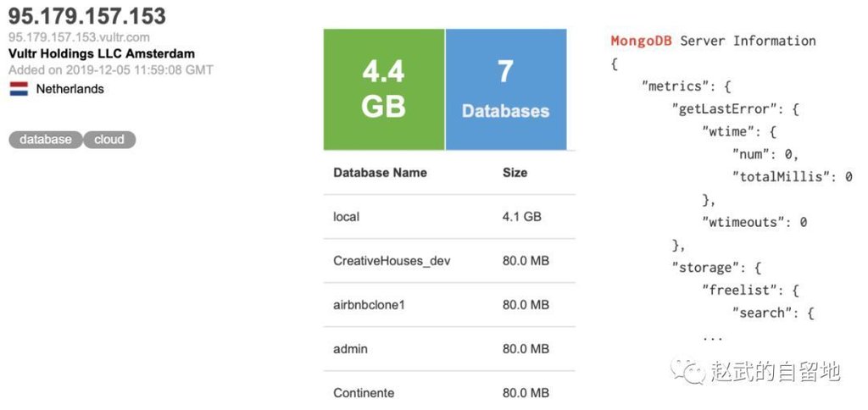Image resolution: width=868 pixels, height=410 pixels.
Task: Click the Netherlands country link
Action: tap(70, 89)
